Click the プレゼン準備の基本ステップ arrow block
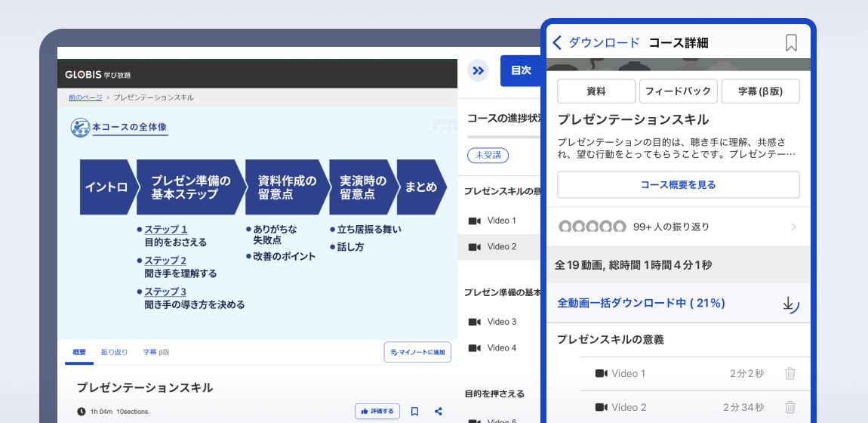Image resolution: width=868 pixels, height=423 pixels. point(191,187)
